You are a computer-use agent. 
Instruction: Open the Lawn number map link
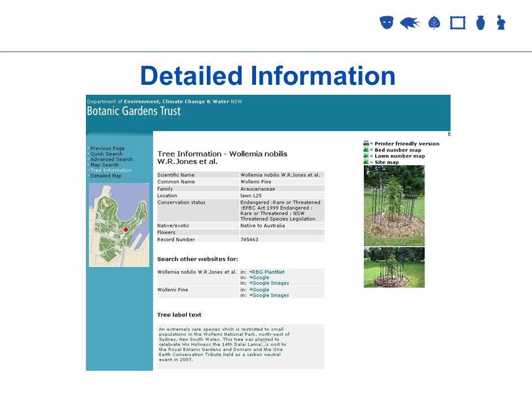point(400,156)
